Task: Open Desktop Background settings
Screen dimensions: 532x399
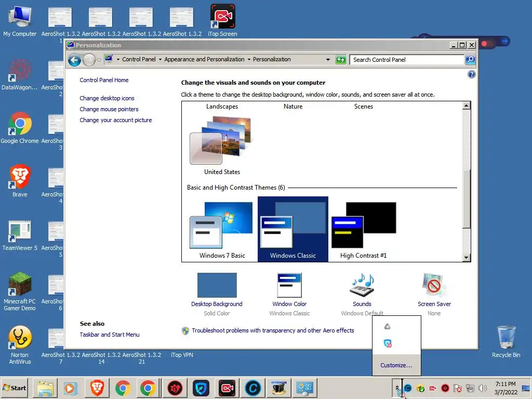Action: 217,294
